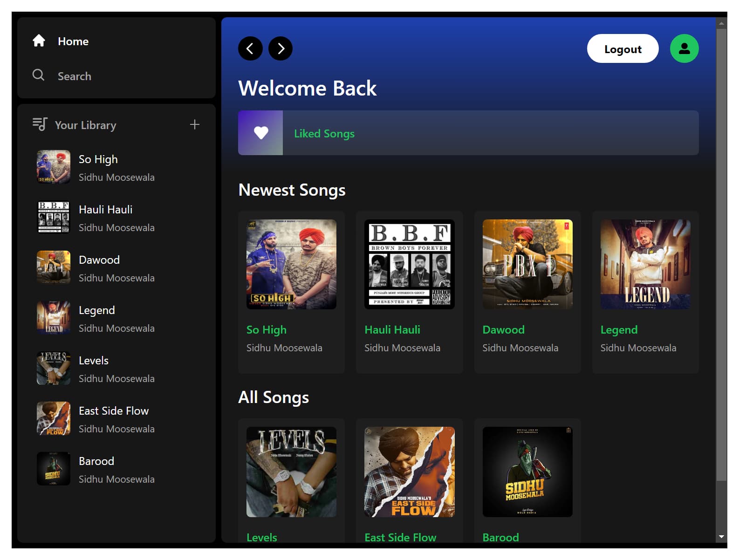
Task: Open the So High album cover card
Action: pyautogui.click(x=291, y=264)
